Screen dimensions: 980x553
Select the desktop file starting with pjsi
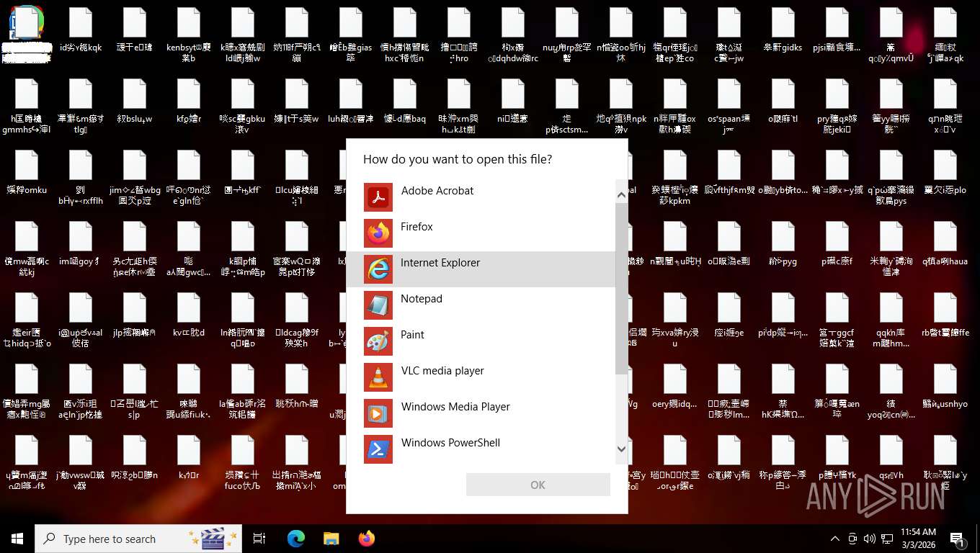point(837,30)
